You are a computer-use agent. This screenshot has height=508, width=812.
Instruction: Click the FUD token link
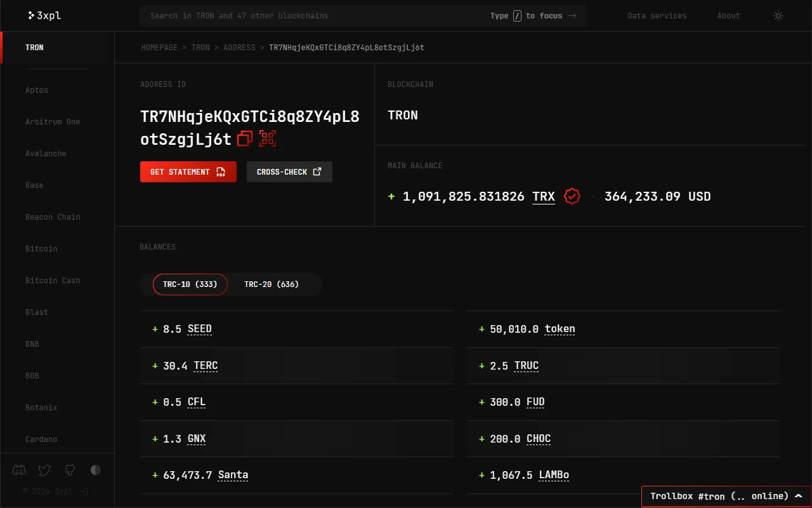535,402
